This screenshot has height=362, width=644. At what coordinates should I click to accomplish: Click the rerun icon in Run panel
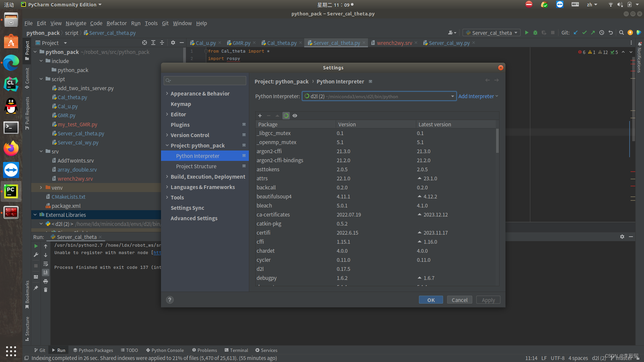coord(36,246)
